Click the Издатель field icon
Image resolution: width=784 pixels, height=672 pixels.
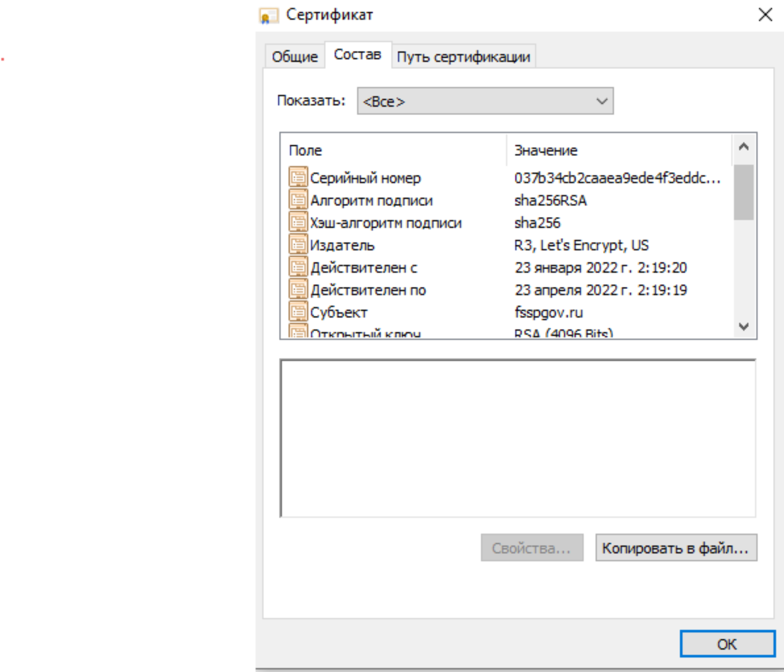tap(298, 245)
